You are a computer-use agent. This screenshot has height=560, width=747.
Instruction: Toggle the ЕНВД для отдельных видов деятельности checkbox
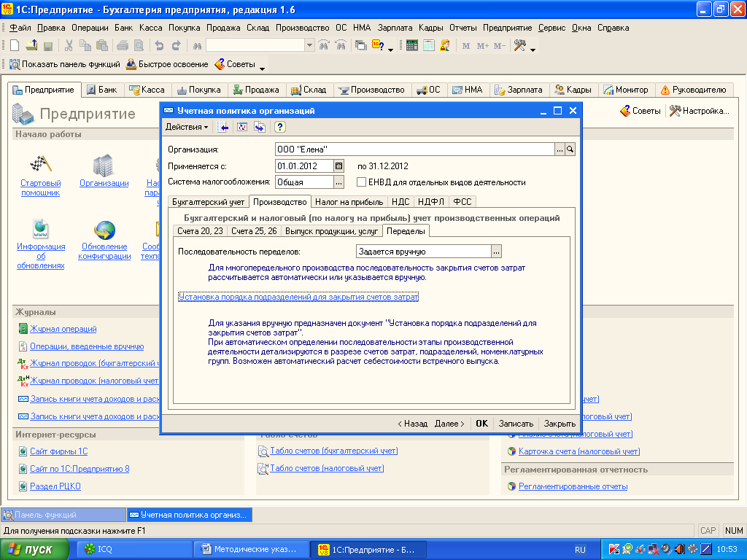click(362, 182)
